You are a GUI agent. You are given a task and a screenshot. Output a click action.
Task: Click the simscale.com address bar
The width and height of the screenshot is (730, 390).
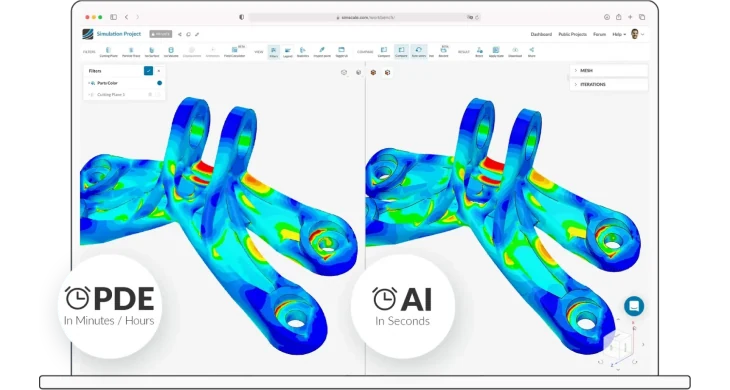pos(364,17)
